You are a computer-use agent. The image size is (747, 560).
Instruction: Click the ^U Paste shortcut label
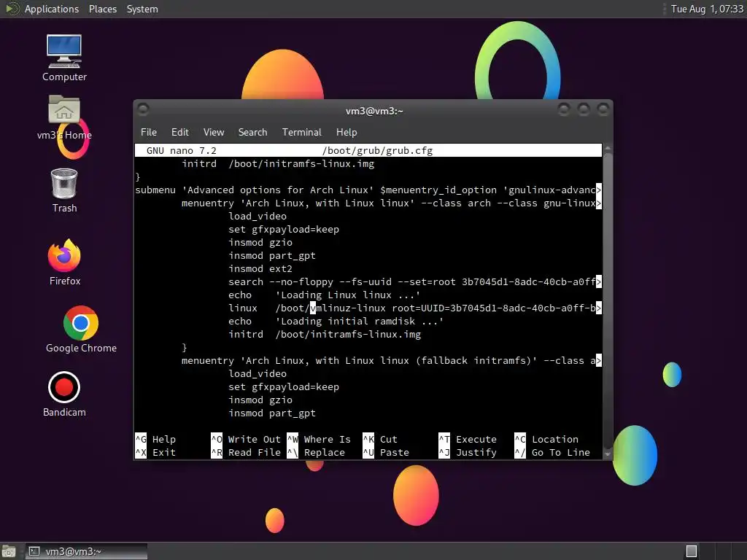[x=386, y=452]
